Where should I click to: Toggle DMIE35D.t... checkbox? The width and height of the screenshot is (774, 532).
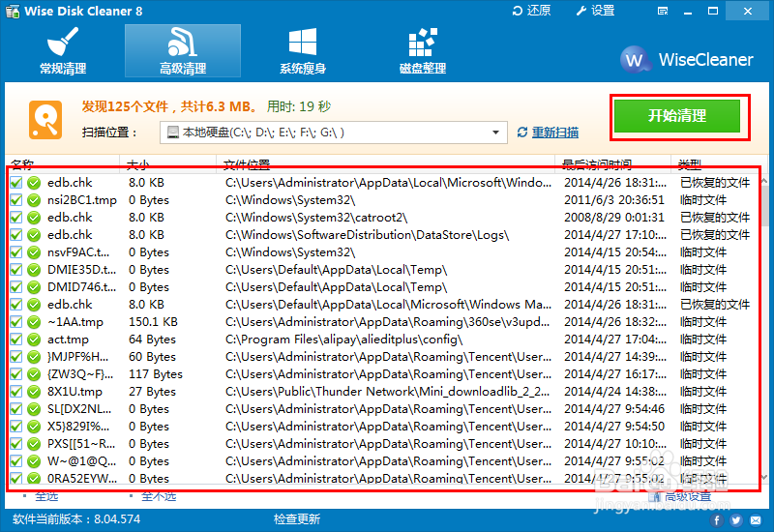pos(15,270)
